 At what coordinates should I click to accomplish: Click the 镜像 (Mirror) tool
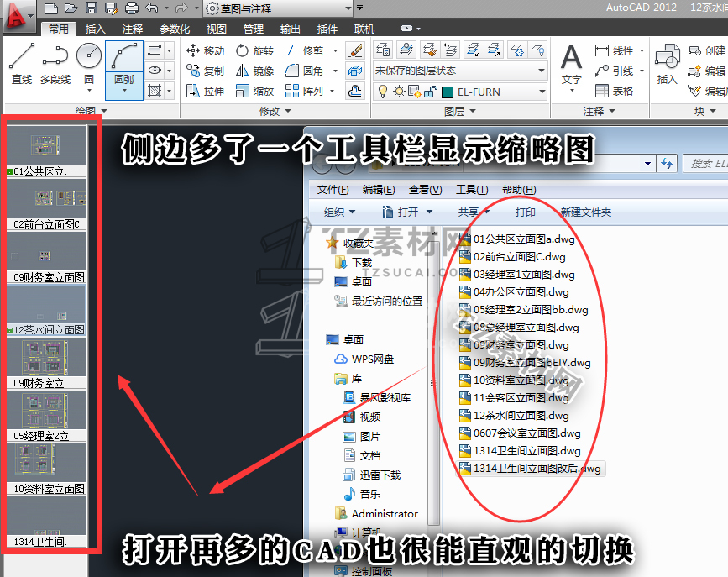[x=254, y=71]
